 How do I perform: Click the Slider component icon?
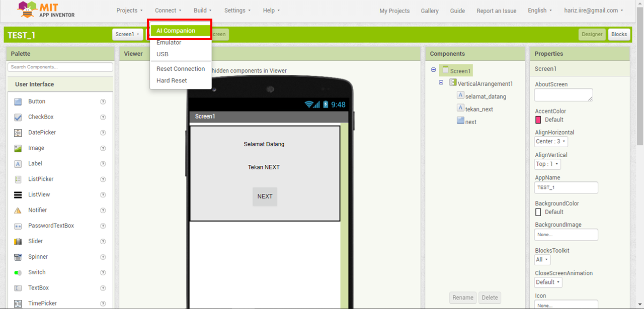click(18, 242)
